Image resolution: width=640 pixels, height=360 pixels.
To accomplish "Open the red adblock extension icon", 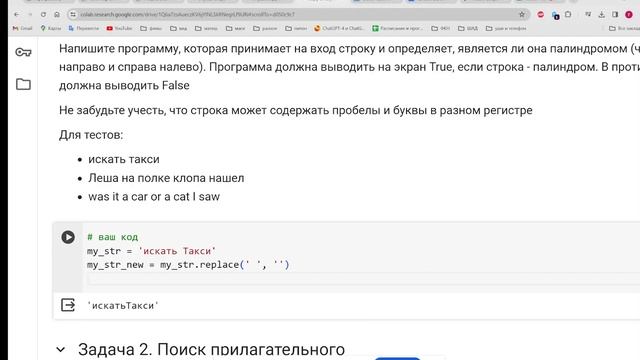I will pyautogui.click(x=541, y=14).
